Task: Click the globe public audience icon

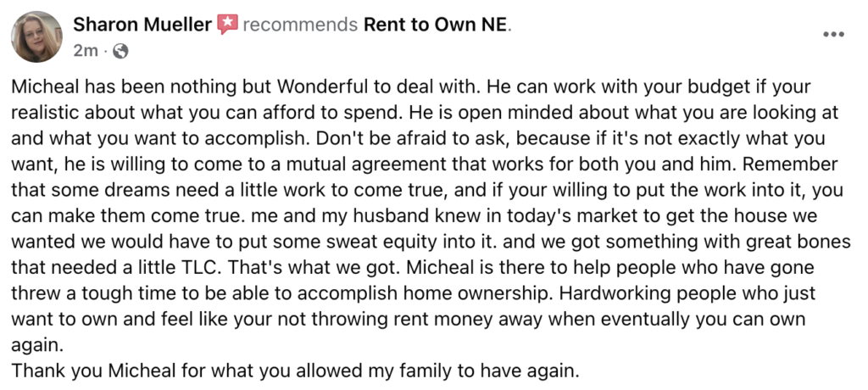Action: pyautogui.click(x=120, y=52)
